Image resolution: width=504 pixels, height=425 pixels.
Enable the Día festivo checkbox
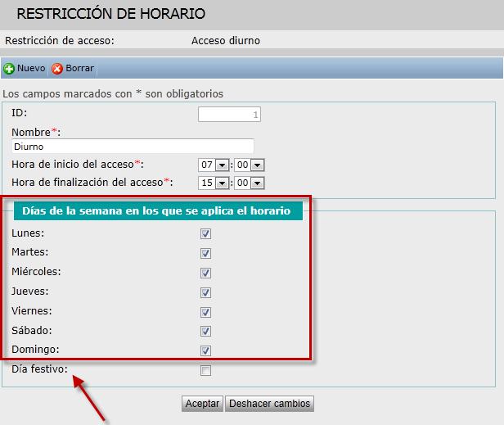point(205,370)
